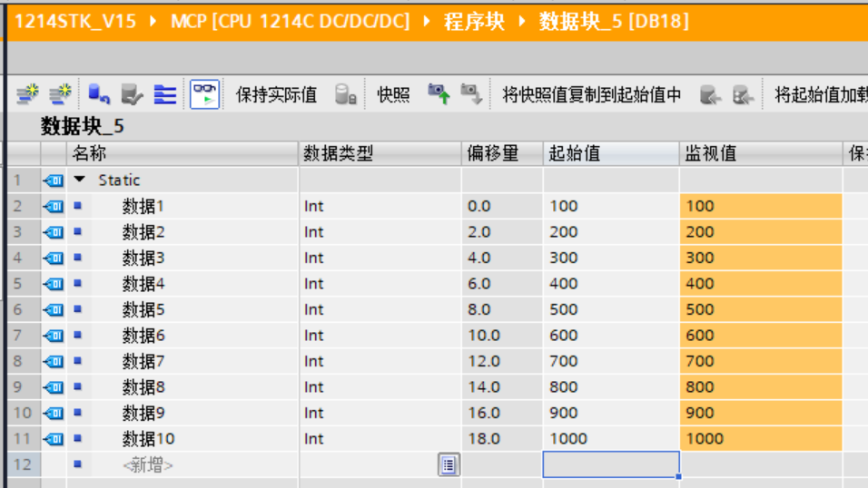
Task: Click the insert row icon in toolbar
Action: point(28,94)
